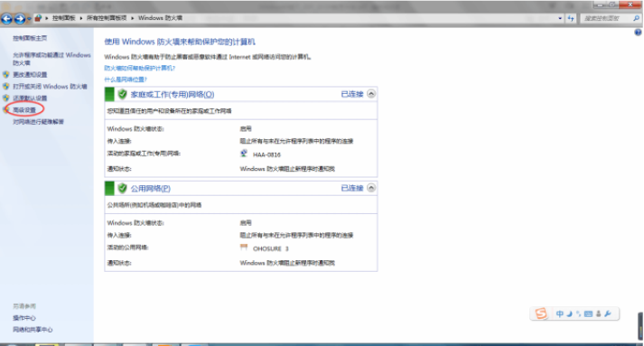Click the HAA-0816 network name
Viewport: 644px width, 346px height.
(267, 154)
